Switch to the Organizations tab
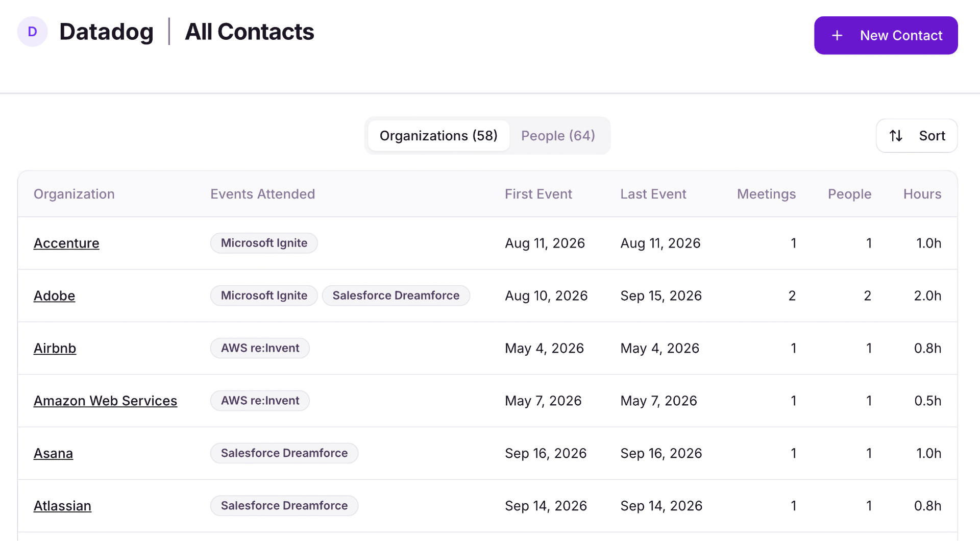The height and width of the screenshot is (541, 980). (438, 136)
